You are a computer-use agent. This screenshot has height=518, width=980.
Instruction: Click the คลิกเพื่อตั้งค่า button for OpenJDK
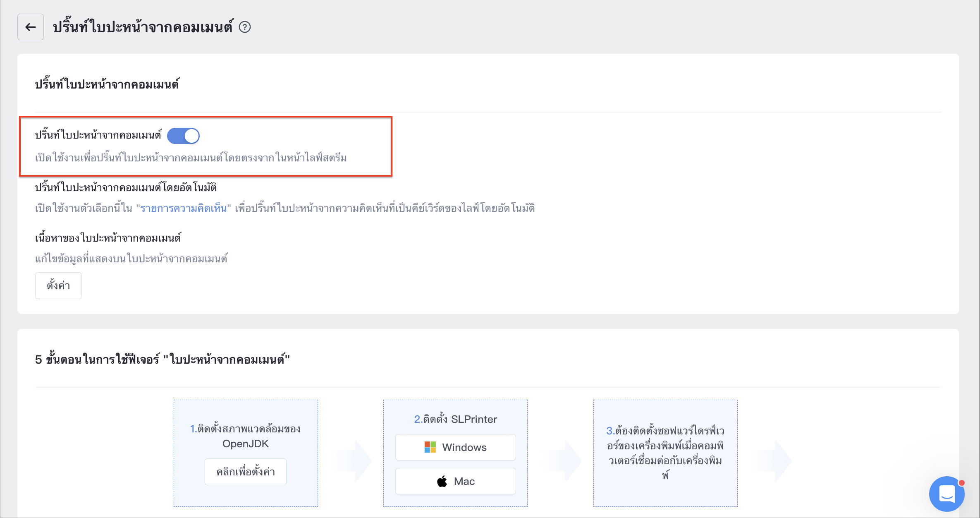tap(246, 472)
